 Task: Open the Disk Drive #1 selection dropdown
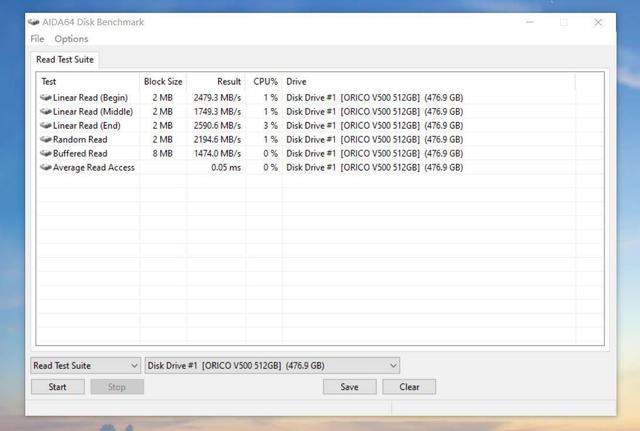click(x=272, y=366)
